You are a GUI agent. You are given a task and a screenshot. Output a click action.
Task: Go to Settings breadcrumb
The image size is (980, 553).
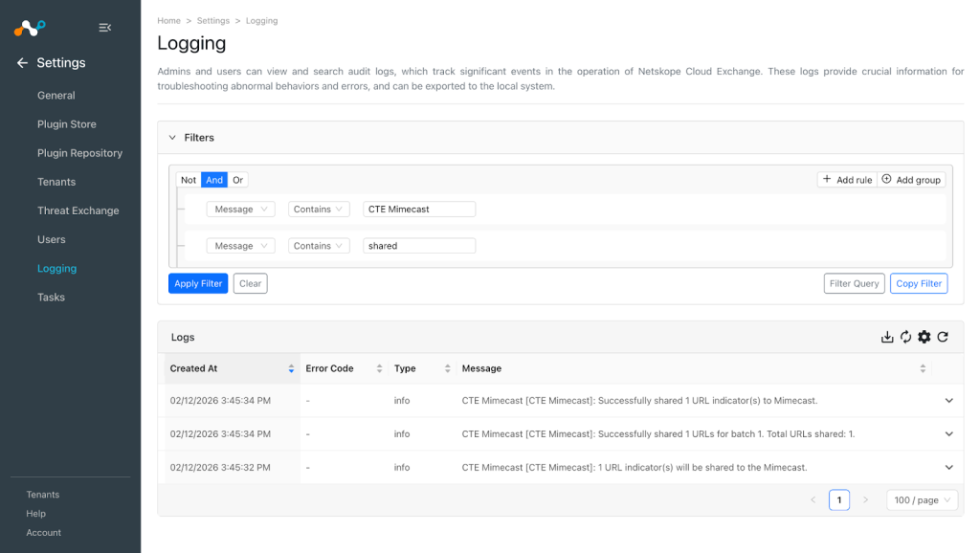(x=213, y=21)
